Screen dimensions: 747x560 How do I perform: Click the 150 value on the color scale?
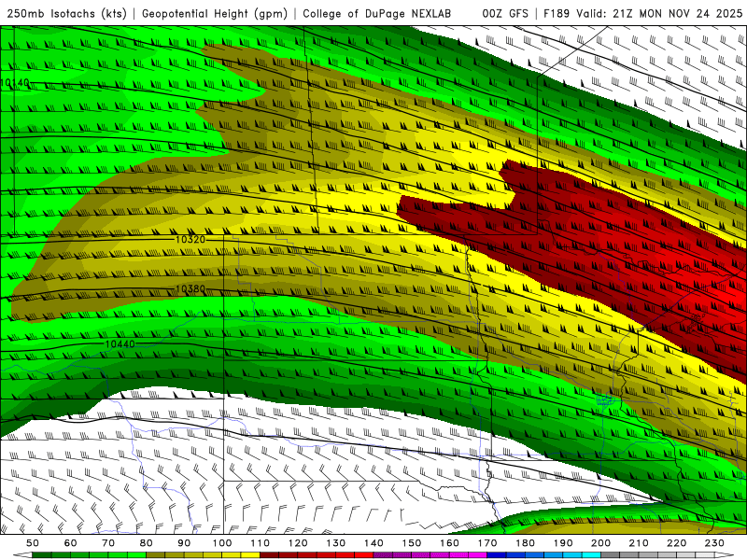(x=412, y=543)
